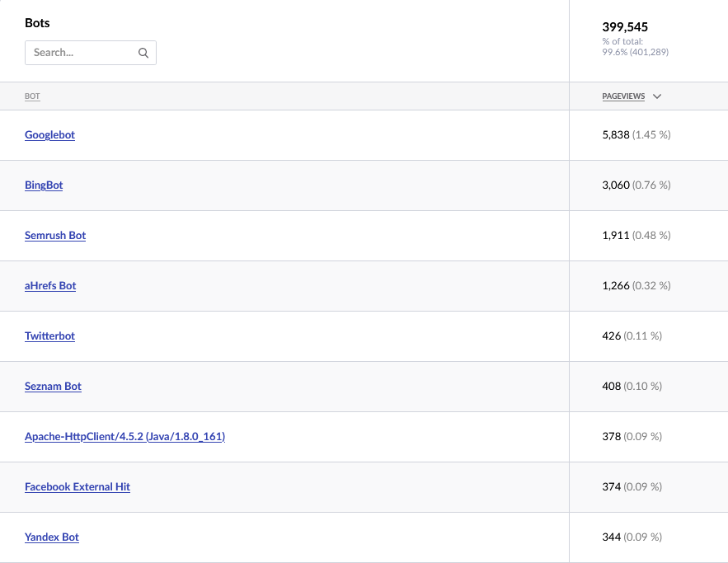Click the Pageviews sort arrow

tap(657, 96)
